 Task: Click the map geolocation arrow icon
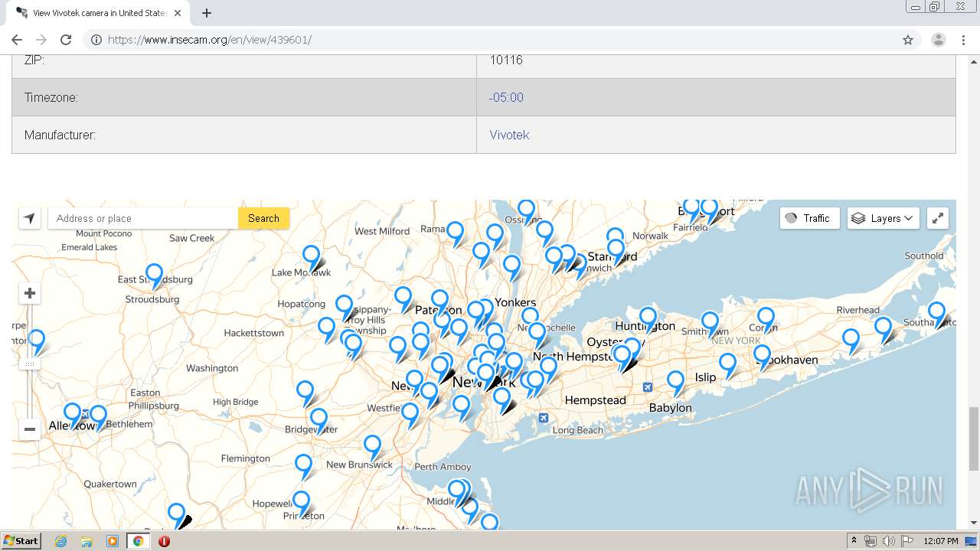(x=29, y=218)
